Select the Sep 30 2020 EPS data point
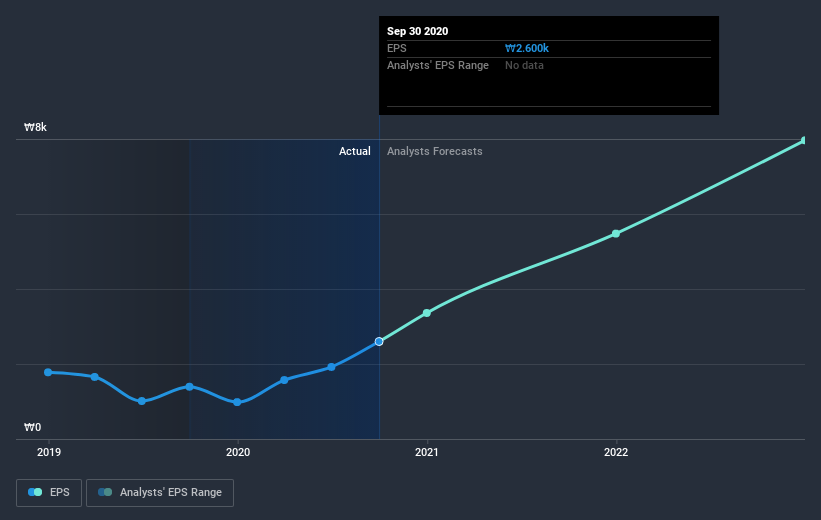The width and height of the screenshot is (821, 520). [x=379, y=341]
